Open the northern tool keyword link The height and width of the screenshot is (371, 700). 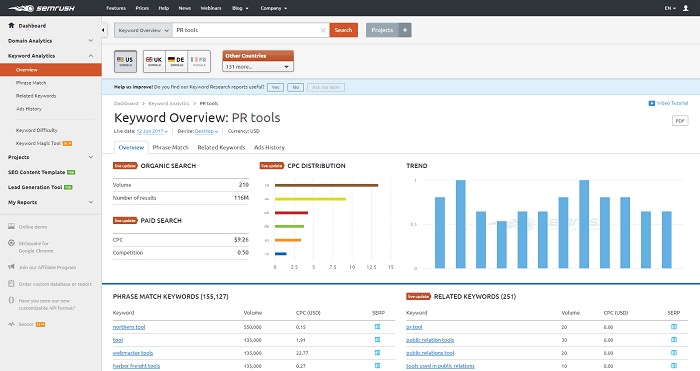tap(129, 327)
